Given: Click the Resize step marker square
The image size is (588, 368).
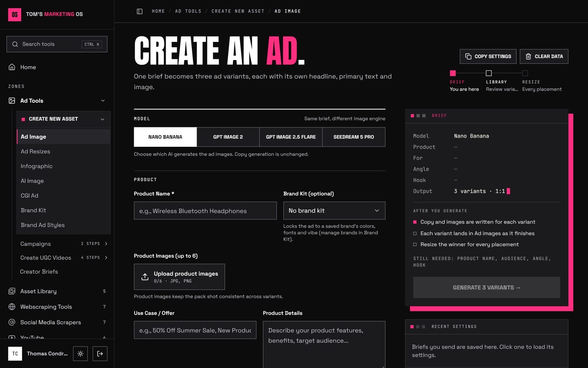Looking at the screenshot, I should pyautogui.click(x=525, y=73).
